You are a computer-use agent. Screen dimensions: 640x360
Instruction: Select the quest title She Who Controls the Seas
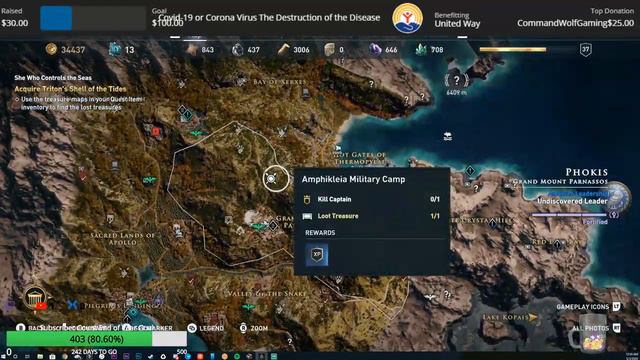click(53, 78)
